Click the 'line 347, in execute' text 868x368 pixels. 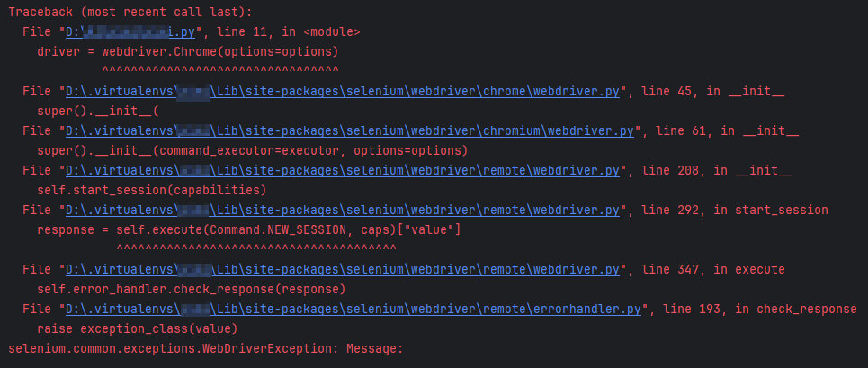pos(712,270)
